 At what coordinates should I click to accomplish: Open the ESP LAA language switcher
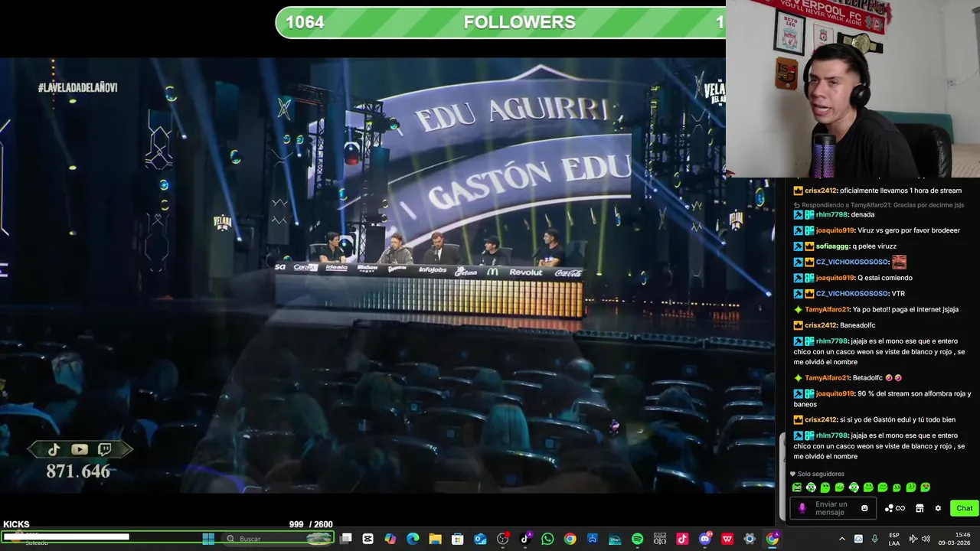point(894,539)
